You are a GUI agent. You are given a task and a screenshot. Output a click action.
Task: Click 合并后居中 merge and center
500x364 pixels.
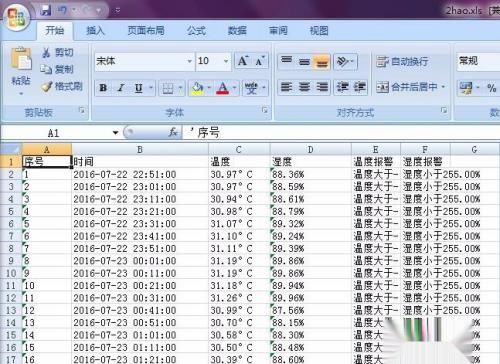tap(406, 87)
